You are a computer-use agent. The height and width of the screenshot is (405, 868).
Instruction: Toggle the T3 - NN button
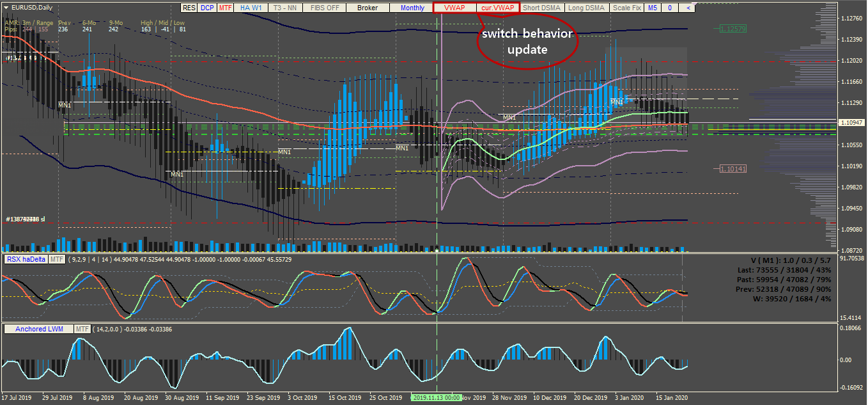285,8
